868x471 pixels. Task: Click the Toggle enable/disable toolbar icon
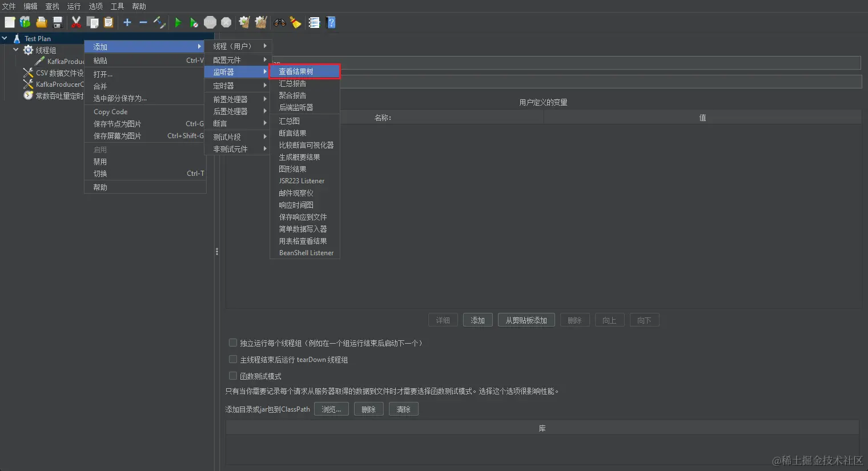click(x=159, y=22)
